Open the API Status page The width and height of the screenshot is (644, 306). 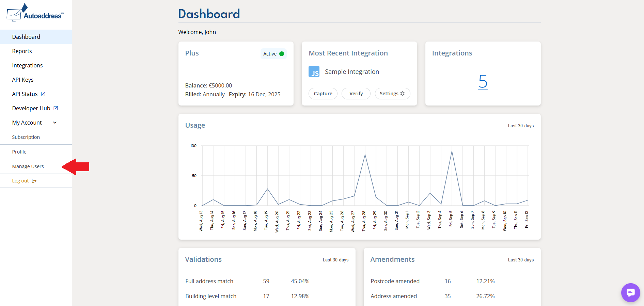pyautogui.click(x=25, y=94)
